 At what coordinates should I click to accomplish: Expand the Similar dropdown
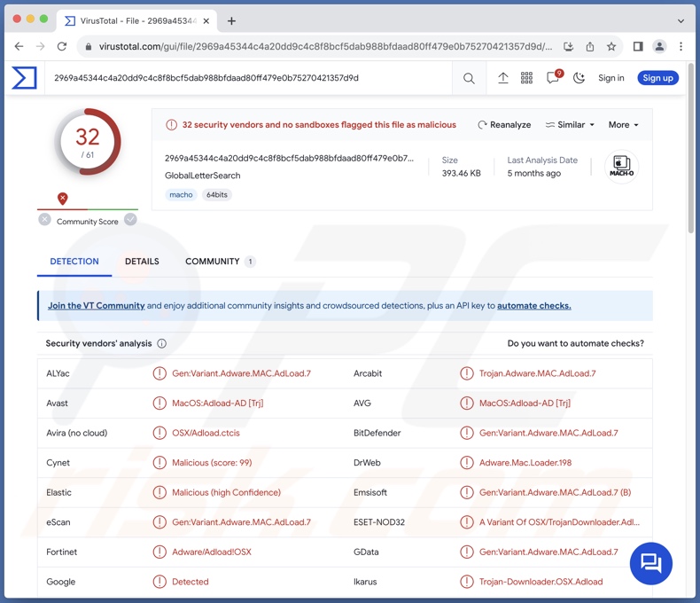coord(570,125)
